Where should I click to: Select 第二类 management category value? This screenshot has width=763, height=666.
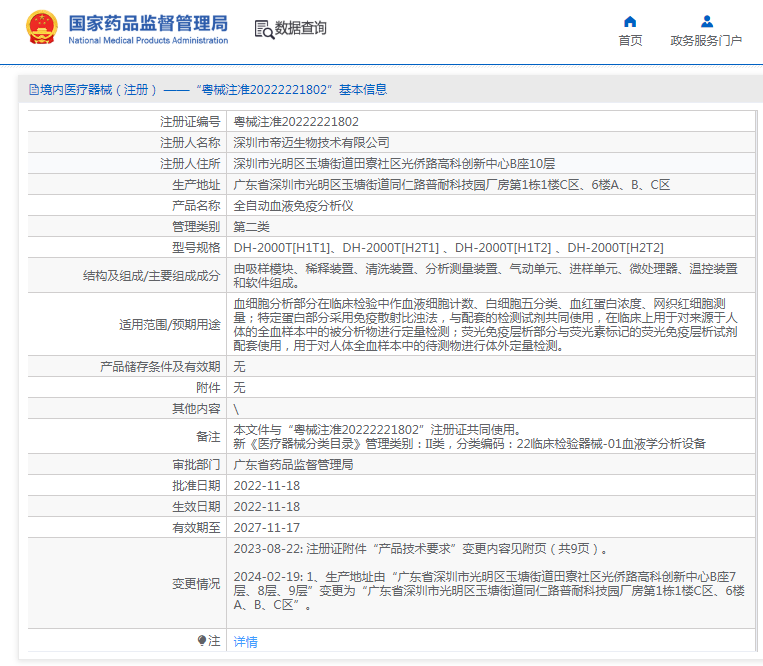(252, 227)
